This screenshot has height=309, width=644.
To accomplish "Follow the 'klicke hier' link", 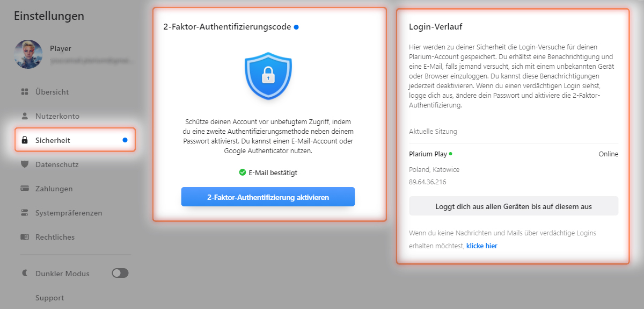I will [481, 246].
